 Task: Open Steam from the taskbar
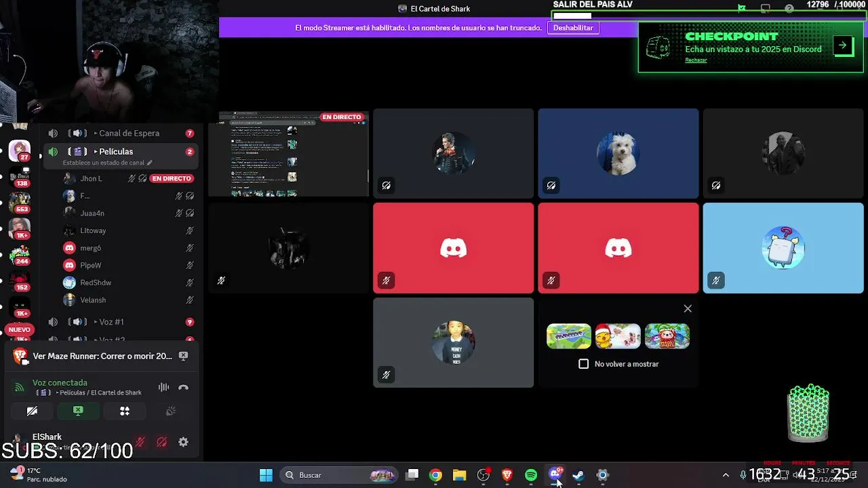[x=578, y=475]
